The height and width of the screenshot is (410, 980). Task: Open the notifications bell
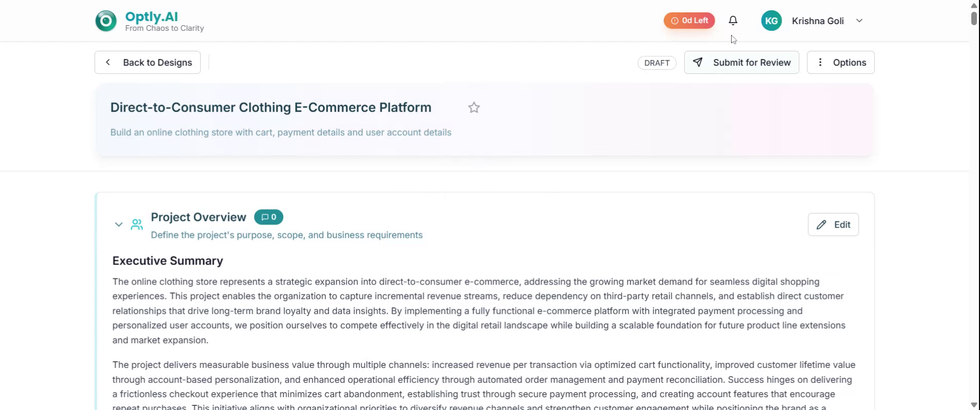pyautogui.click(x=733, y=21)
